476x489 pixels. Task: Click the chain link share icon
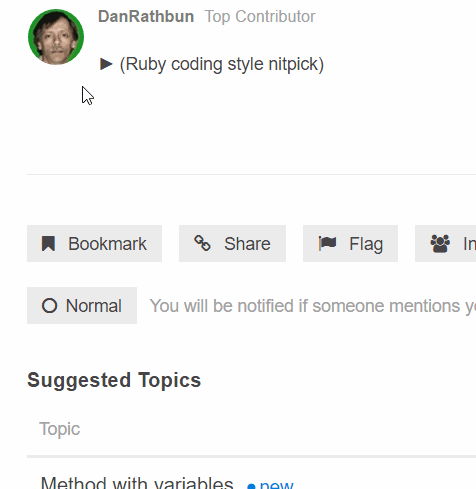tap(202, 243)
